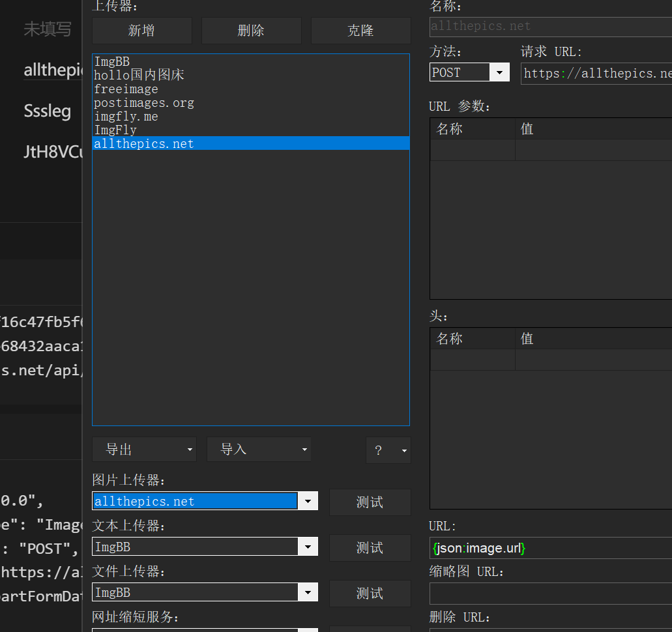The width and height of the screenshot is (672, 632).
Task: Open the 导出 (Export) dropdown
Action: coord(144,450)
